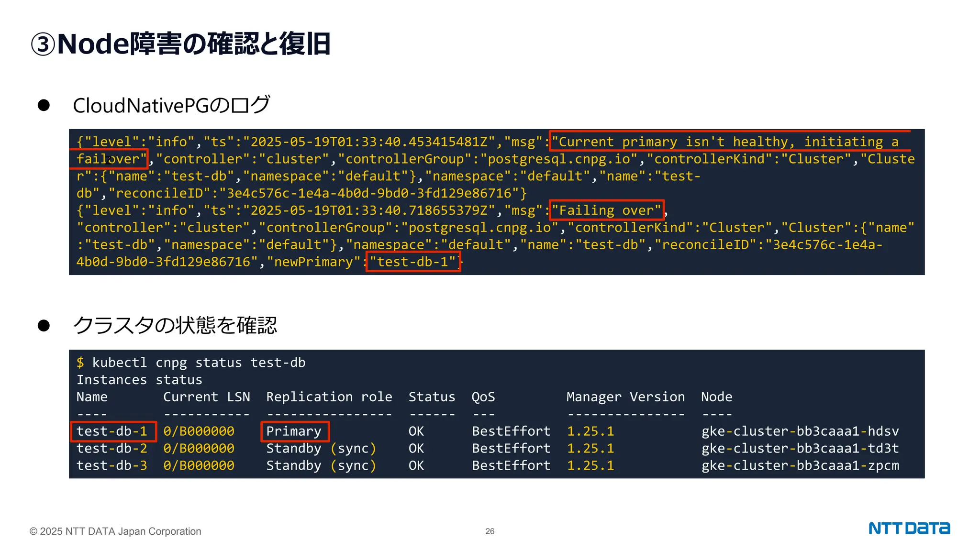Screen dimensions: 980x551
Task: Click the circled number 3 title marker
Action: click(43, 44)
